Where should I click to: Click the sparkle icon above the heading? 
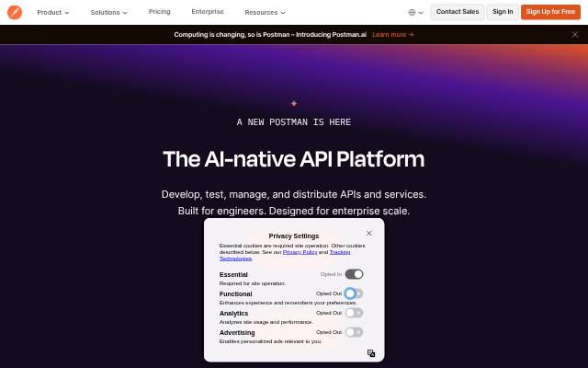coord(294,104)
